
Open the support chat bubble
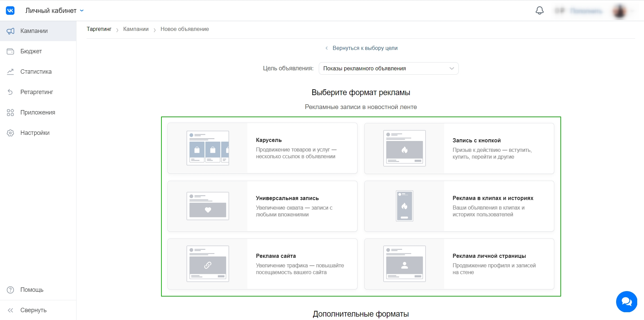click(x=626, y=302)
